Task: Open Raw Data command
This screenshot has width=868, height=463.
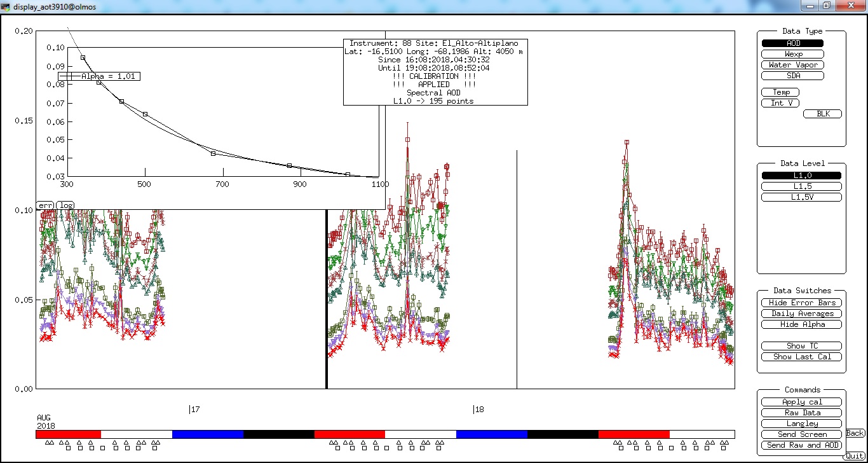Action: pyautogui.click(x=802, y=413)
